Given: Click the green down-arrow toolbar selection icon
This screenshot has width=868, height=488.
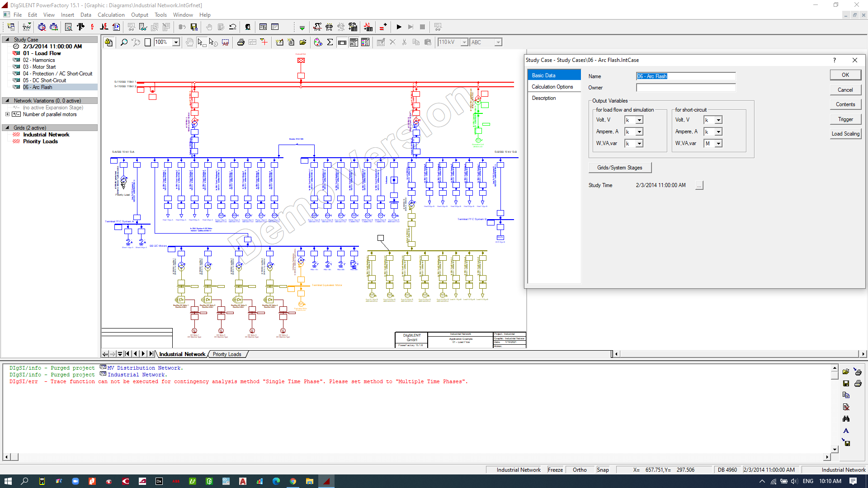Looking at the screenshot, I should pos(302,28).
